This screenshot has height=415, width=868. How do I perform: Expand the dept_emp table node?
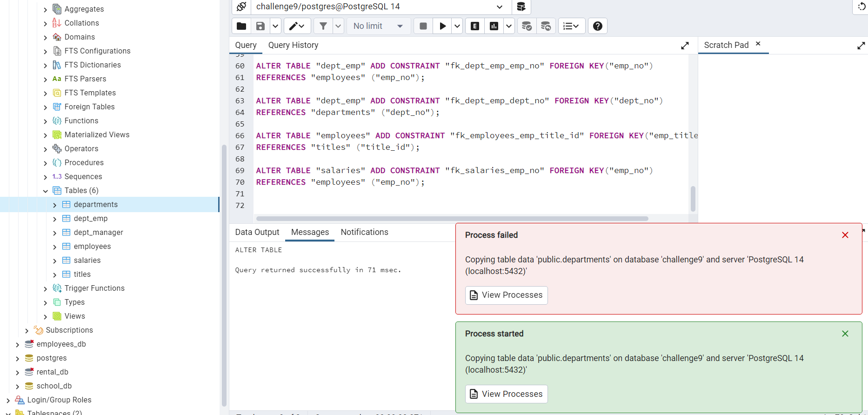(x=55, y=219)
